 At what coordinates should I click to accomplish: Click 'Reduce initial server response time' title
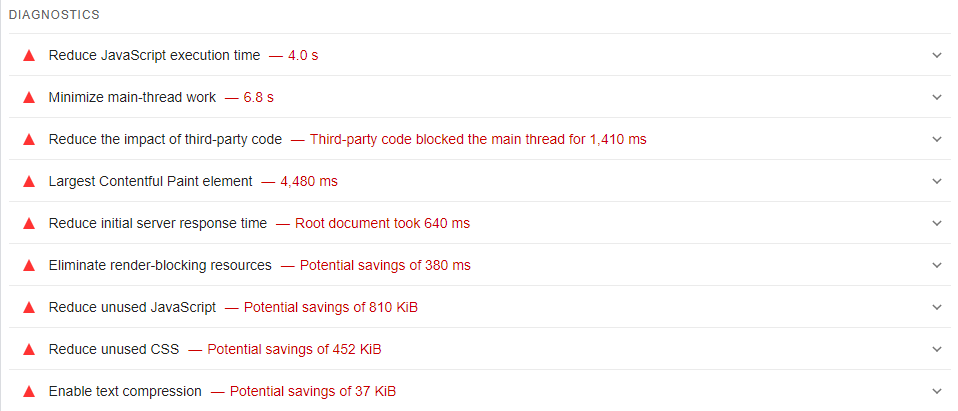coord(158,223)
